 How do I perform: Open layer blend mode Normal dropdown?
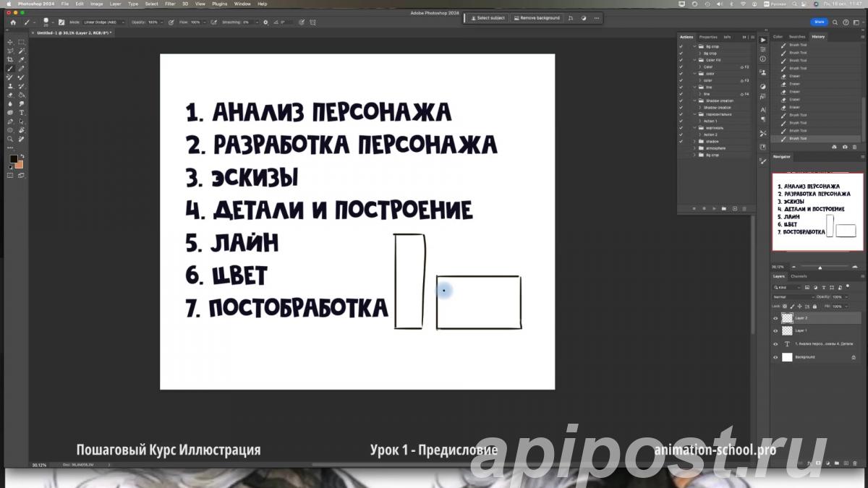click(x=793, y=296)
